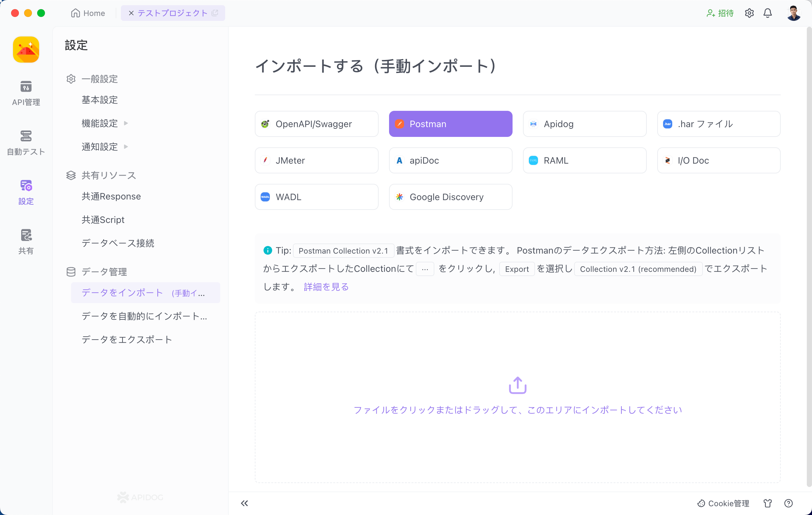This screenshot has width=812, height=515.
Task: Click the Collection v2.1 (recommended) tag
Action: pos(638,269)
